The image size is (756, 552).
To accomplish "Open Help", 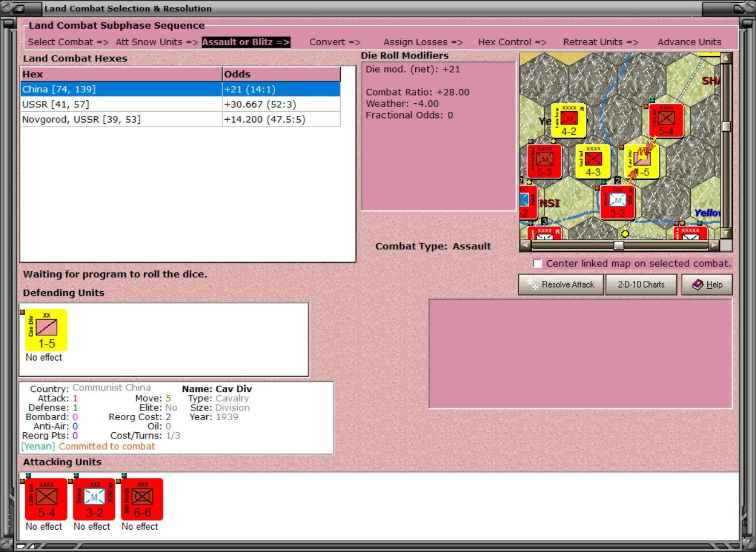I will pos(707,284).
